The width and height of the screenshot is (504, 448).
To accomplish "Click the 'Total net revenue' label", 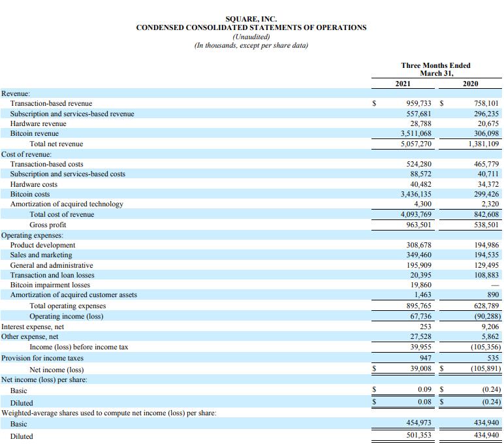I will click(x=56, y=144).
